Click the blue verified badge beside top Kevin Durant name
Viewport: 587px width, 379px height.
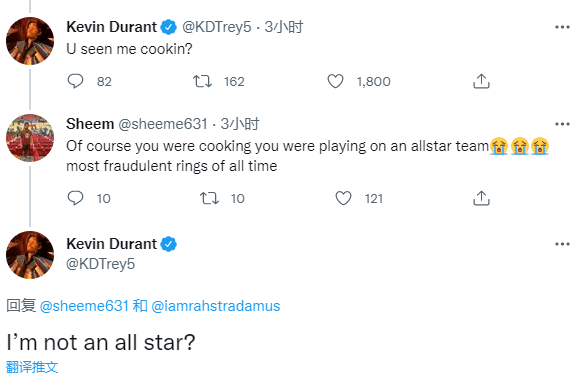168,27
